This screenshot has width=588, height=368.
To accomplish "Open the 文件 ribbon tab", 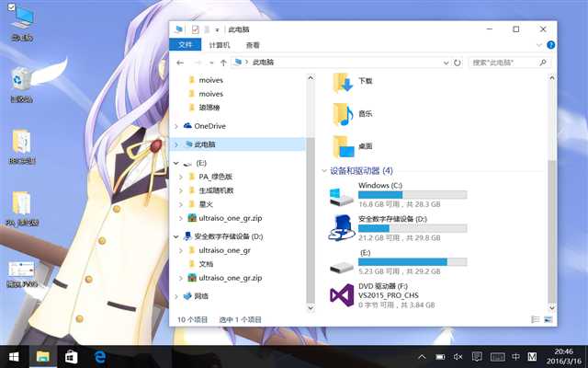I will pyautogui.click(x=186, y=45).
